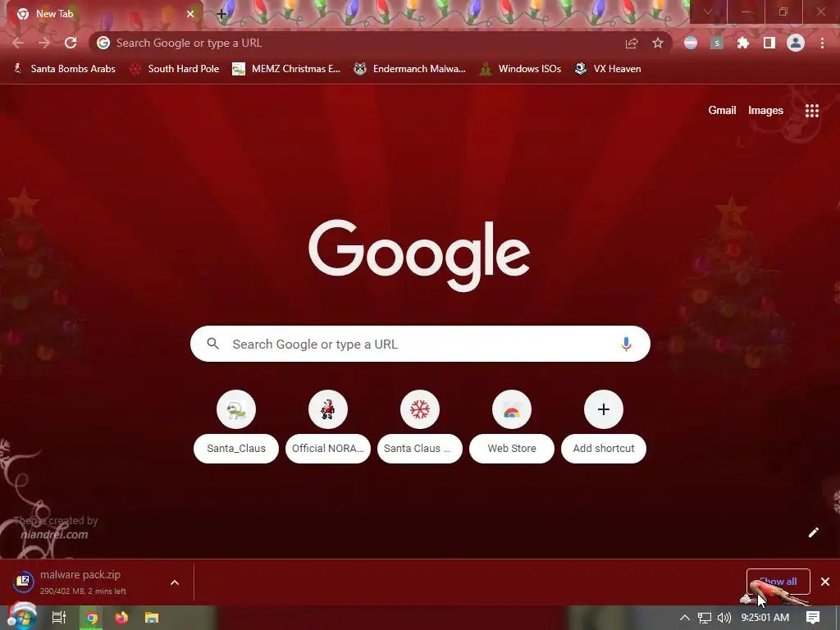Click the Add shortcut plus tile
The height and width of the screenshot is (630, 840).
coord(604,427)
